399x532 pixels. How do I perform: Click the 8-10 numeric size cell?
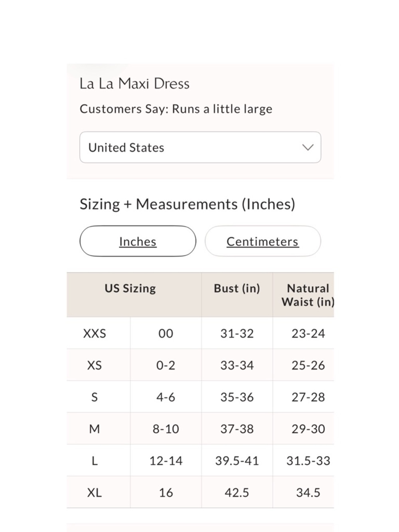(166, 429)
